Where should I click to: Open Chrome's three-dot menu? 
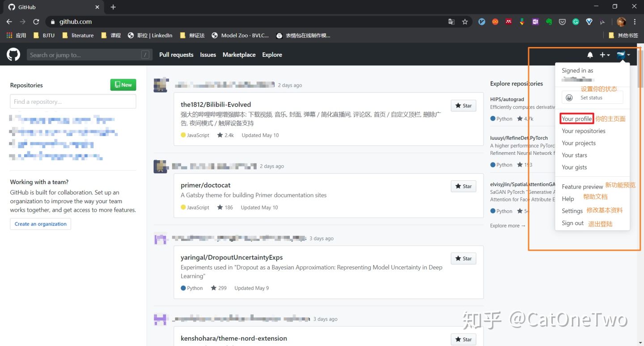click(x=635, y=21)
